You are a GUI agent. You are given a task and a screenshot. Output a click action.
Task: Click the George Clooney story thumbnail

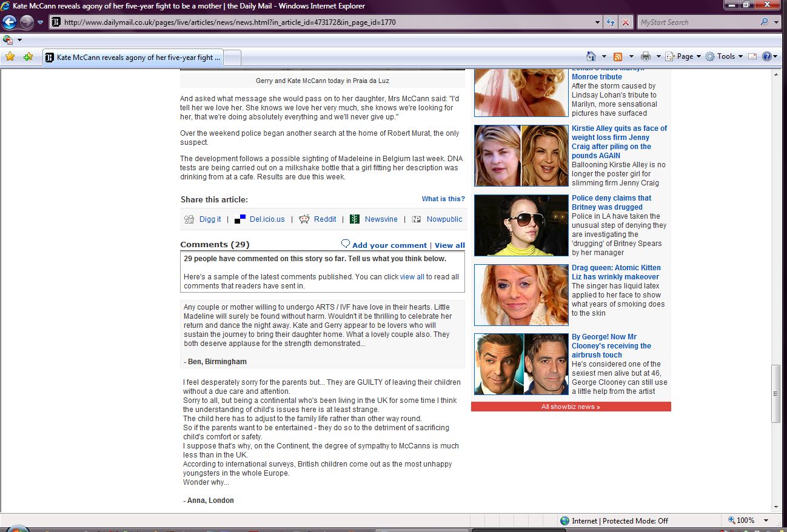[521, 364]
